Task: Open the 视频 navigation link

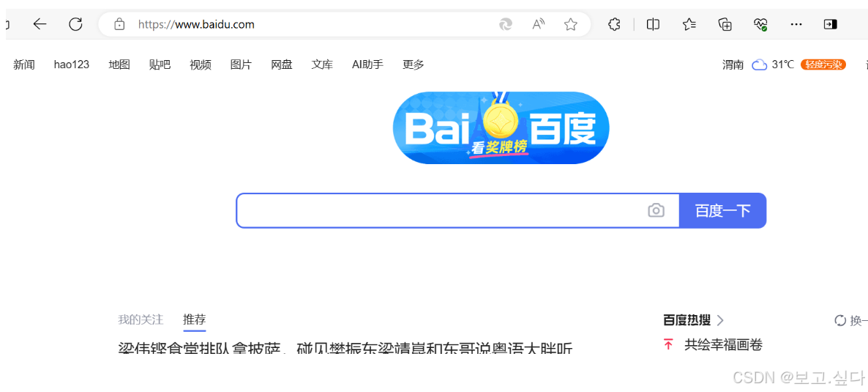Action: pyautogui.click(x=201, y=65)
